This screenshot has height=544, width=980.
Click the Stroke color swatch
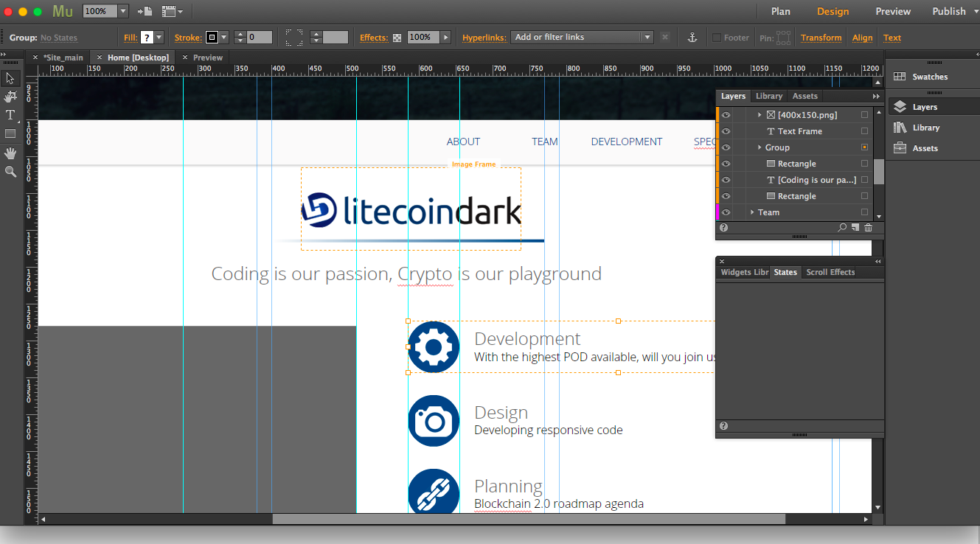[x=212, y=38]
